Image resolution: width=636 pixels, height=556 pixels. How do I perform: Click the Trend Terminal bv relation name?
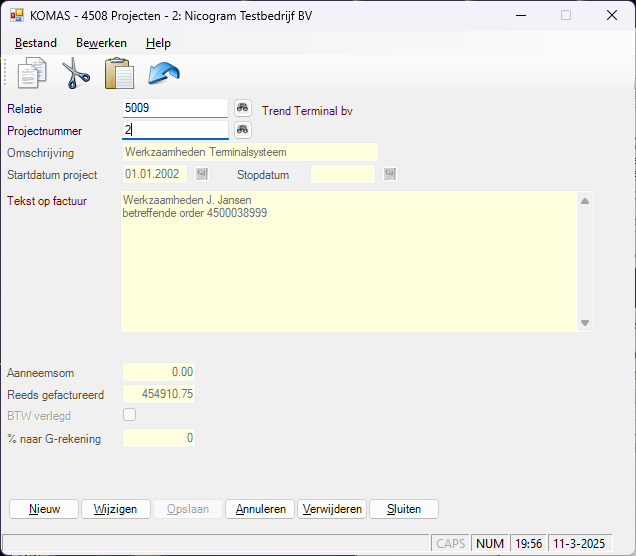[x=307, y=111]
